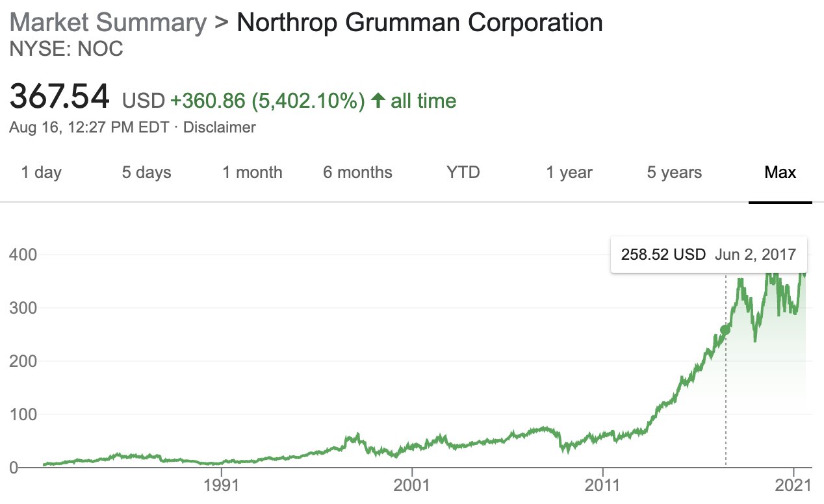Viewport: 824px width, 504px height.
Task: Select the 1 day range tab
Action: click(x=41, y=172)
